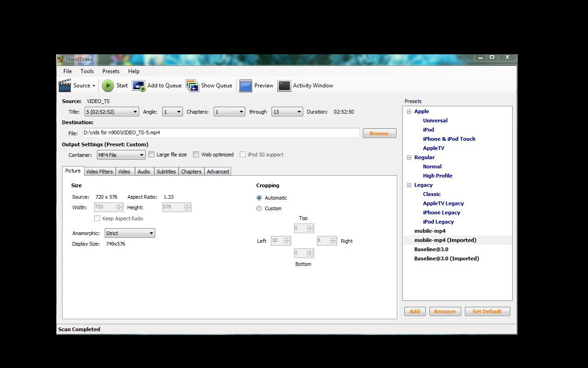Open the Container MP4 File dropdown

point(121,155)
